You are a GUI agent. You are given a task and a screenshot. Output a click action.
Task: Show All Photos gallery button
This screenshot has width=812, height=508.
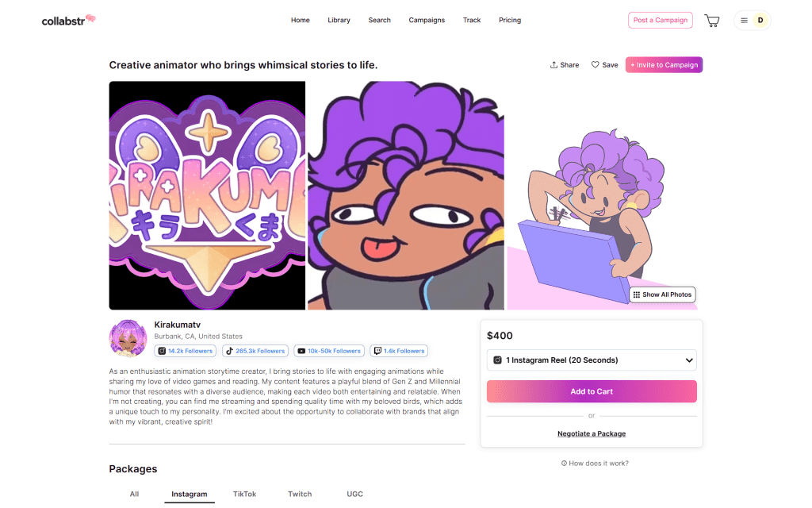[x=662, y=294]
